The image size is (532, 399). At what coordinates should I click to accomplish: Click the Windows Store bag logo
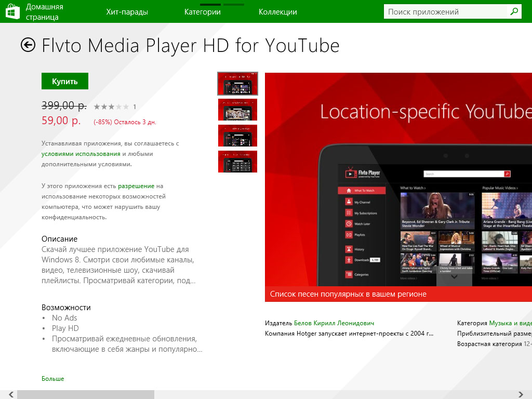13,11
